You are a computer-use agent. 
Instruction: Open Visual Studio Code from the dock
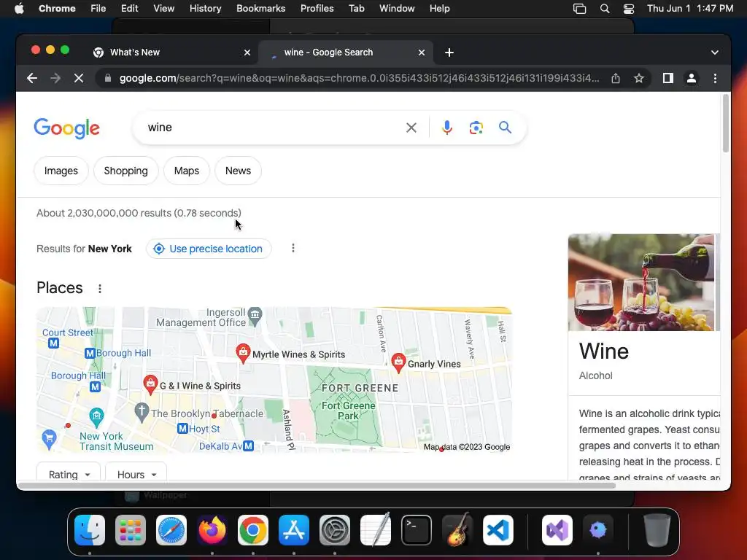[498, 530]
